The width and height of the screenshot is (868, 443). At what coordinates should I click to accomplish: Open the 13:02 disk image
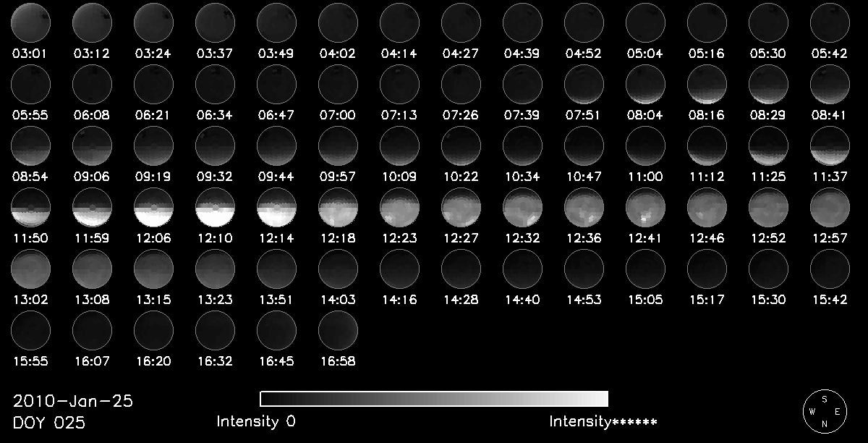point(30,270)
